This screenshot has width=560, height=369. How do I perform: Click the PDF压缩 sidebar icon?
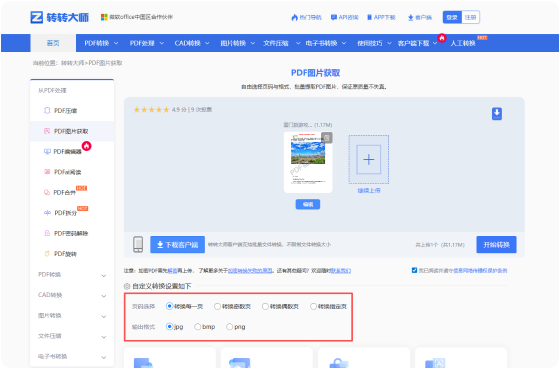pos(47,110)
